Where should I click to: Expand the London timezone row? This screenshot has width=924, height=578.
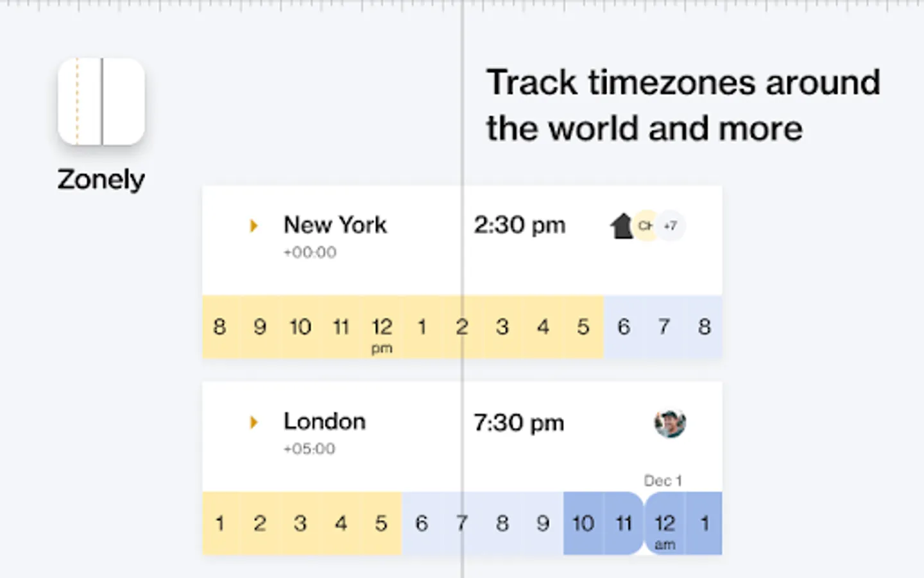tap(254, 422)
